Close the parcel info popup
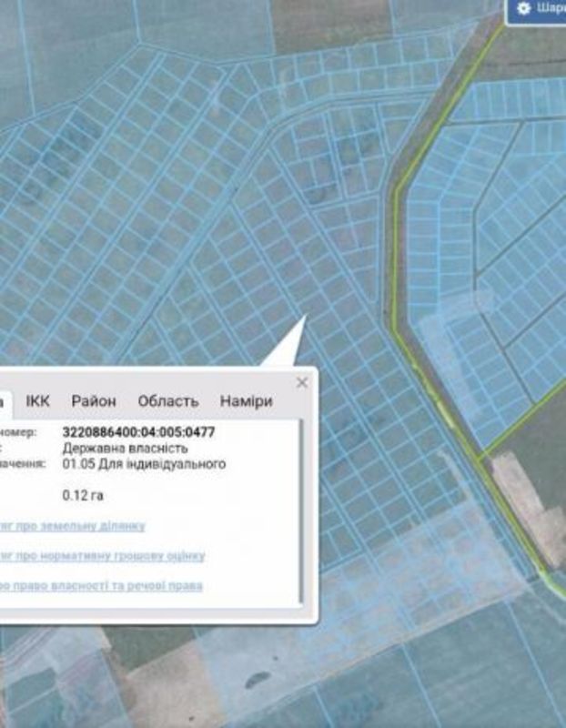The height and width of the screenshot is (728, 566). coord(302,382)
